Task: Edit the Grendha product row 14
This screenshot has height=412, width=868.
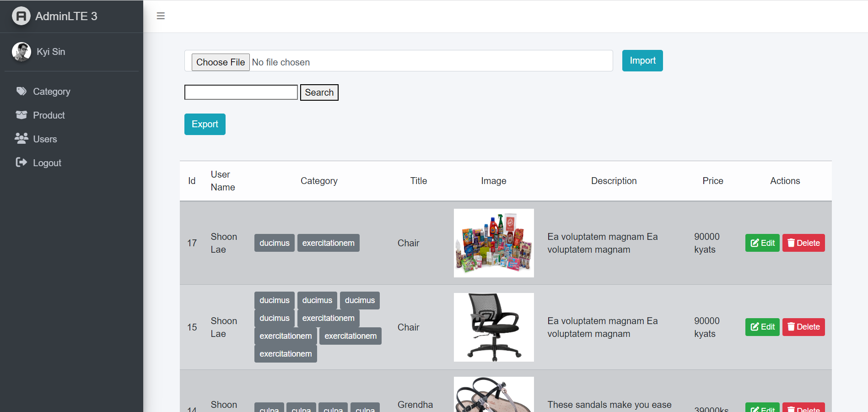Action: (x=762, y=407)
